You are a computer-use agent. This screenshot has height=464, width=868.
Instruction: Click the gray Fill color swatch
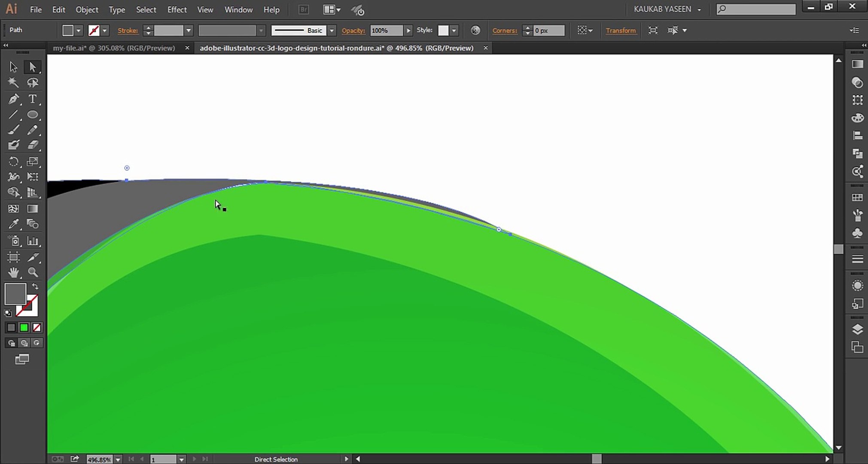pos(15,294)
